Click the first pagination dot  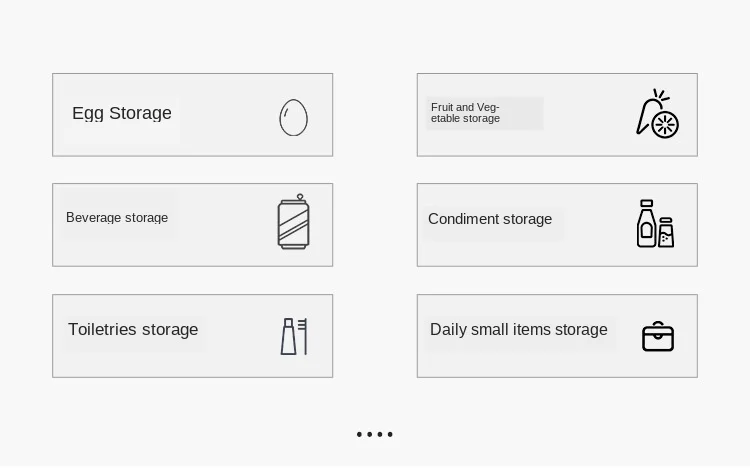coord(359,434)
